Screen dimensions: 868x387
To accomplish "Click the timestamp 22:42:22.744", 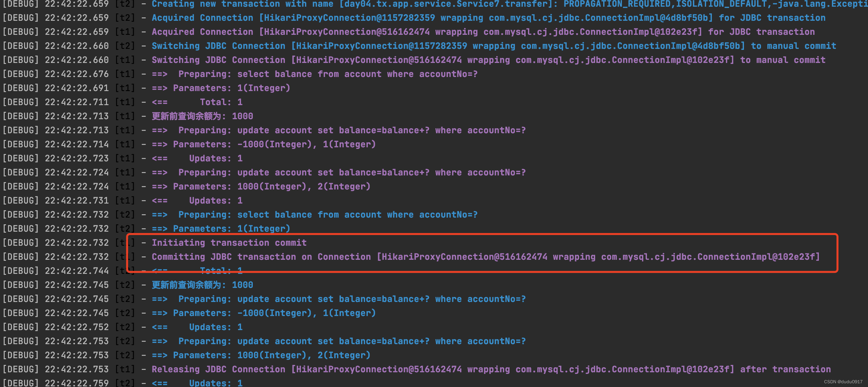I will pos(77,271).
